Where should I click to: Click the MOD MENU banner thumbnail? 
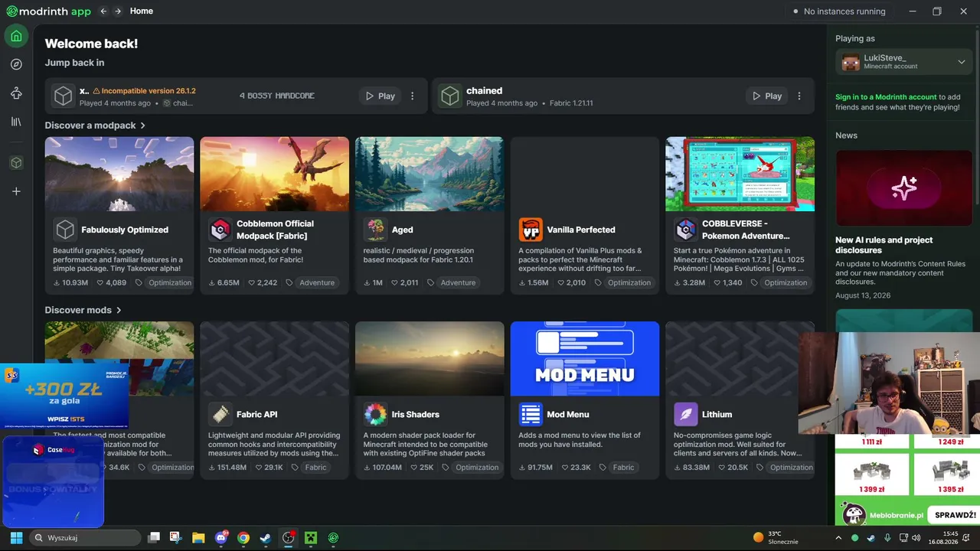585,359
